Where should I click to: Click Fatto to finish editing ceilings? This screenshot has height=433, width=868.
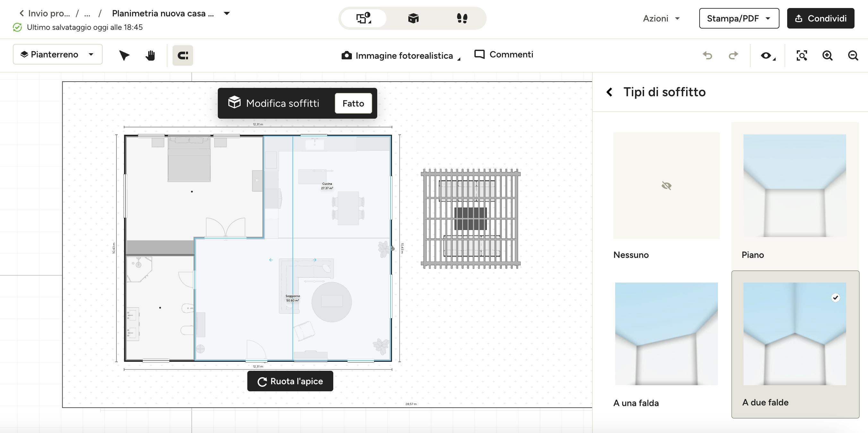coord(353,103)
